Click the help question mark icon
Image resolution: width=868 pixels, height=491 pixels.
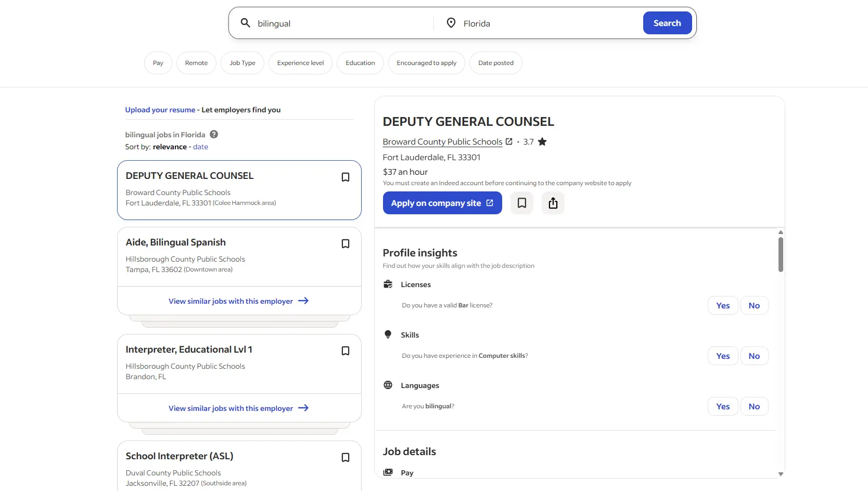point(214,134)
